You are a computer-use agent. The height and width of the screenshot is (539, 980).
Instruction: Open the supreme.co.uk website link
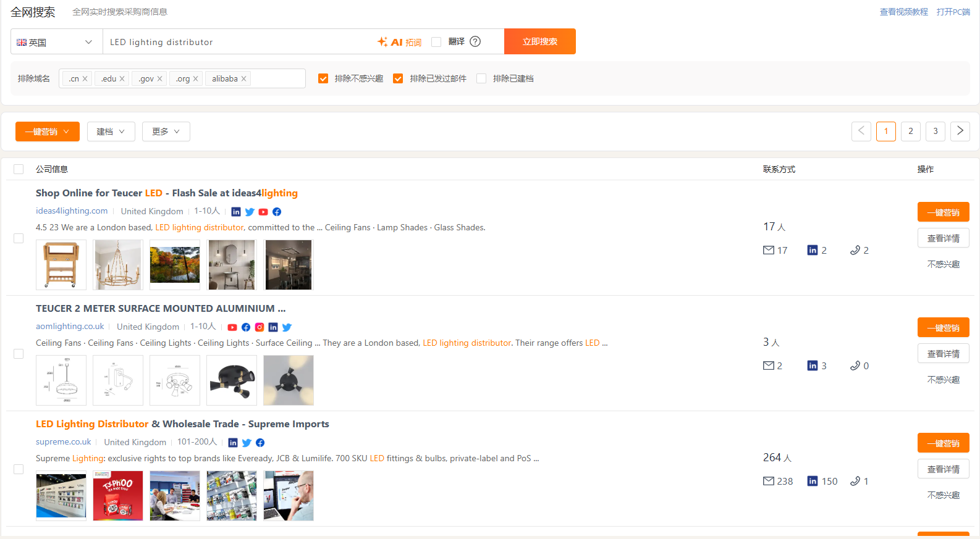[64, 442]
